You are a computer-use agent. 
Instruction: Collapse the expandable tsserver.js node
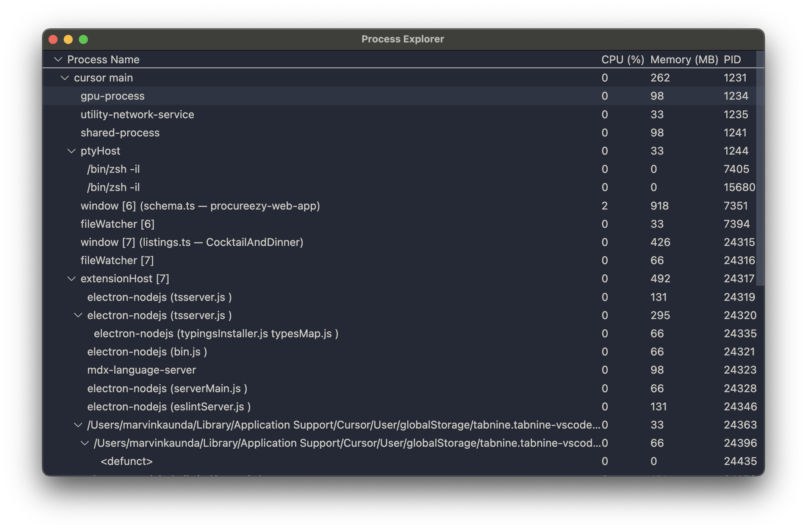78,315
